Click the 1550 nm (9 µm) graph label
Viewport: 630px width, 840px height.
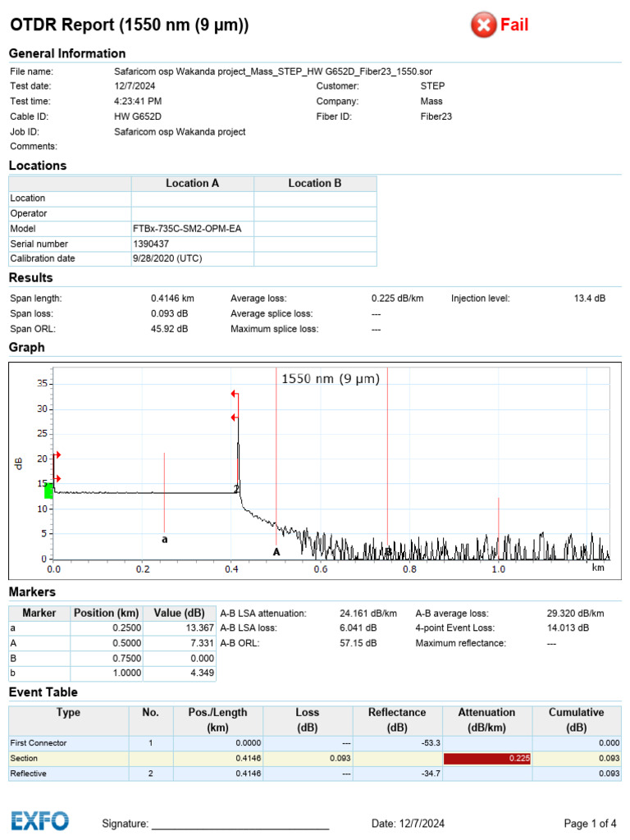coord(331,379)
